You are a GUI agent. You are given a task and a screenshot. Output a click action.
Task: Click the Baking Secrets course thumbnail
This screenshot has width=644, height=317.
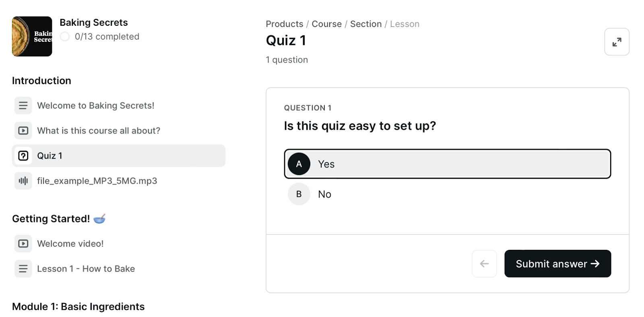(x=32, y=37)
